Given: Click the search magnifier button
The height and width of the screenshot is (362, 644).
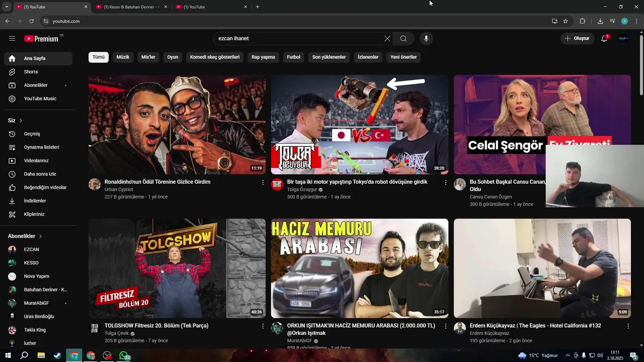Looking at the screenshot, I should pos(404,38).
